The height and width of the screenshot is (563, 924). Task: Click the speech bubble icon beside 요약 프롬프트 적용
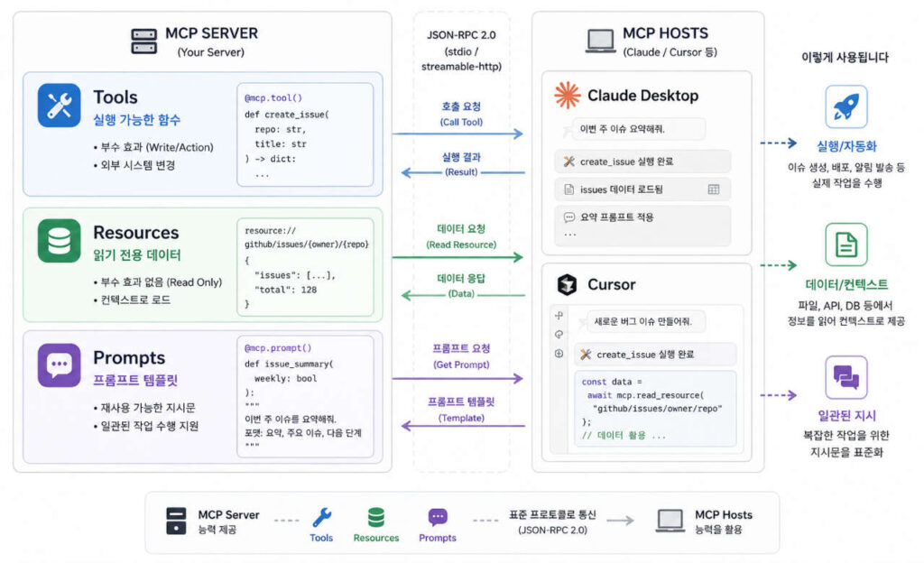(x=568, y=217)
